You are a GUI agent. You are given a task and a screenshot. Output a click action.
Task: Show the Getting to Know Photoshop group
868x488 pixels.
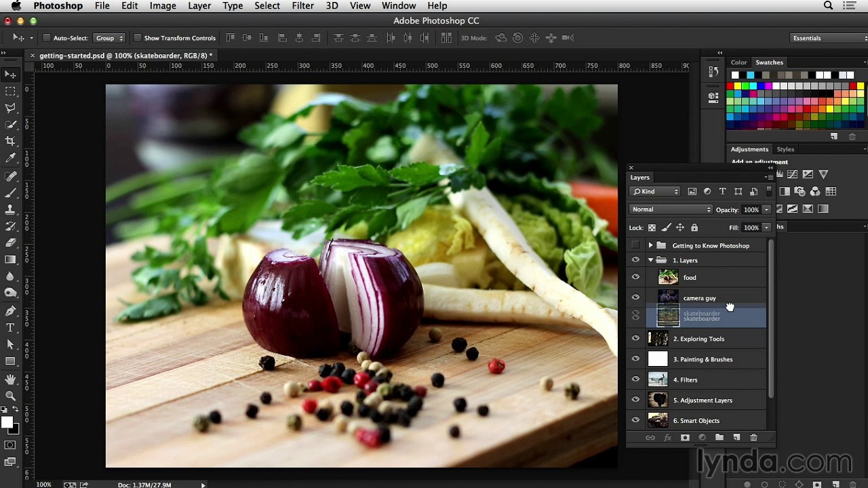[x=635, y=245]
